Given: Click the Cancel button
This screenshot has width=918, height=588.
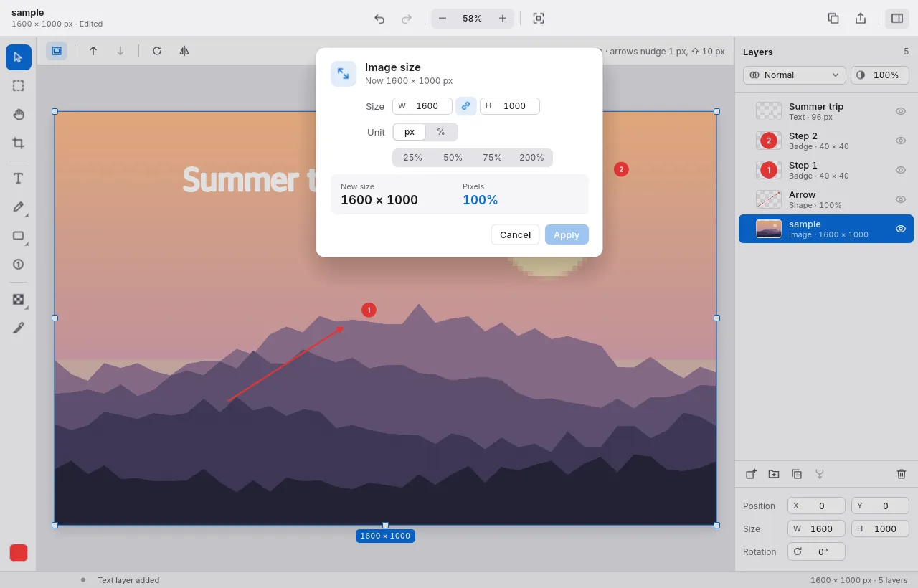Looking at the screenshot, I should (x=515, y=234).
